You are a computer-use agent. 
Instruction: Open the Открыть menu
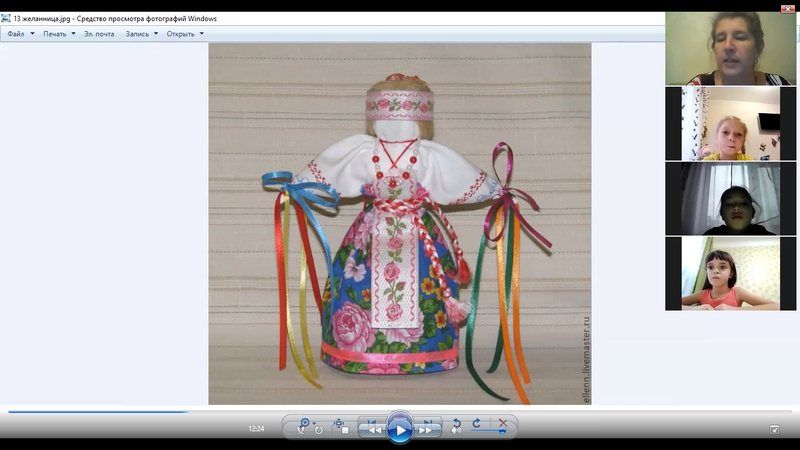[181, 34]
